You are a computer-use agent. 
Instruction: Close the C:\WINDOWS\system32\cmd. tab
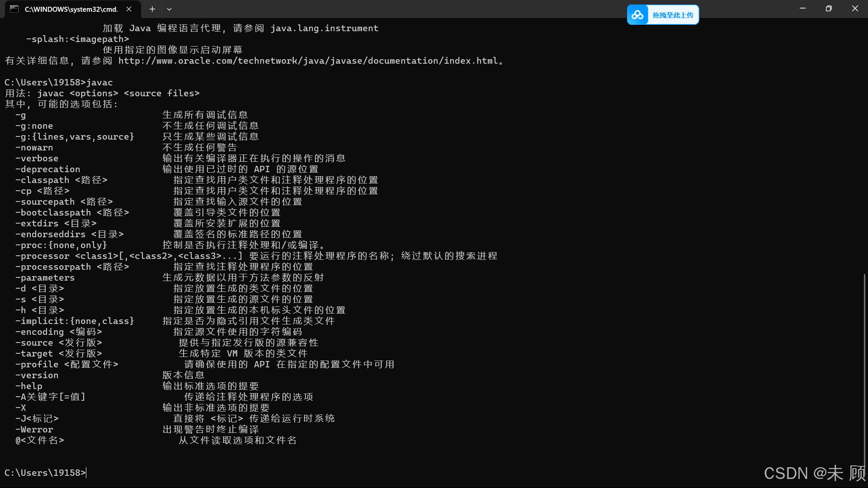(128, 9)
